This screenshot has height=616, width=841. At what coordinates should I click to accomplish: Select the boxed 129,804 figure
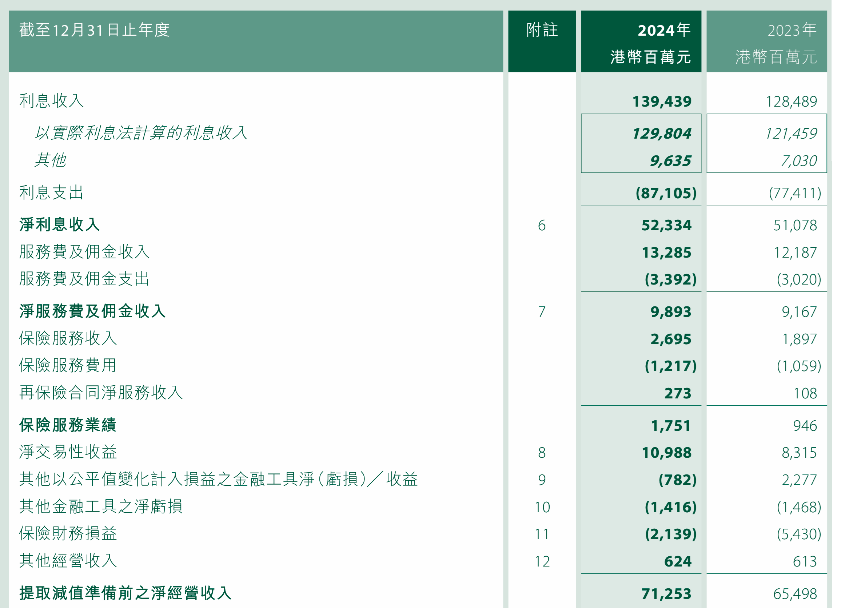pyautogui.click(x=662, y=134)
